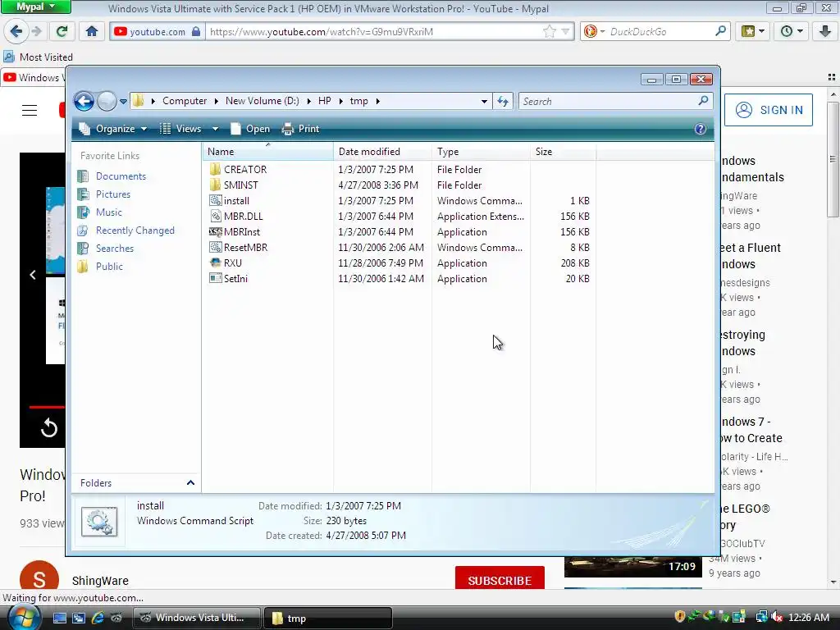Viewport: 840px width, 630px height.
Task: Open Most Visited bookmarks folder
Action: (x=38, y=57)
